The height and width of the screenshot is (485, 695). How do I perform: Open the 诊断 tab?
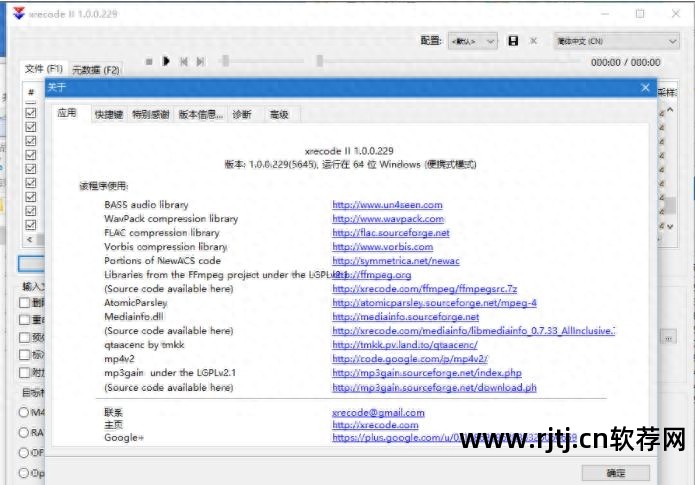tap(242, 115)
